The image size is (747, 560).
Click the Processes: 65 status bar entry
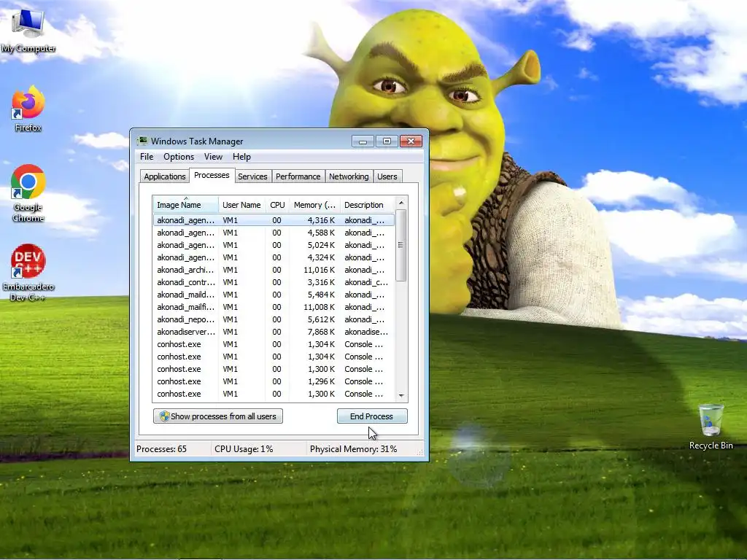(161, 449)
